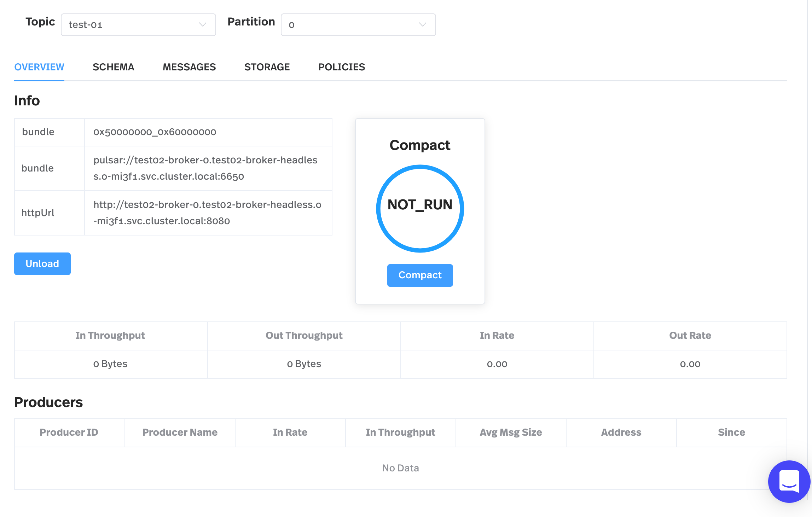The height and width of the screenshot is (517, 812).
Task: Click the Producer Name column header
Action: [180, 432]
